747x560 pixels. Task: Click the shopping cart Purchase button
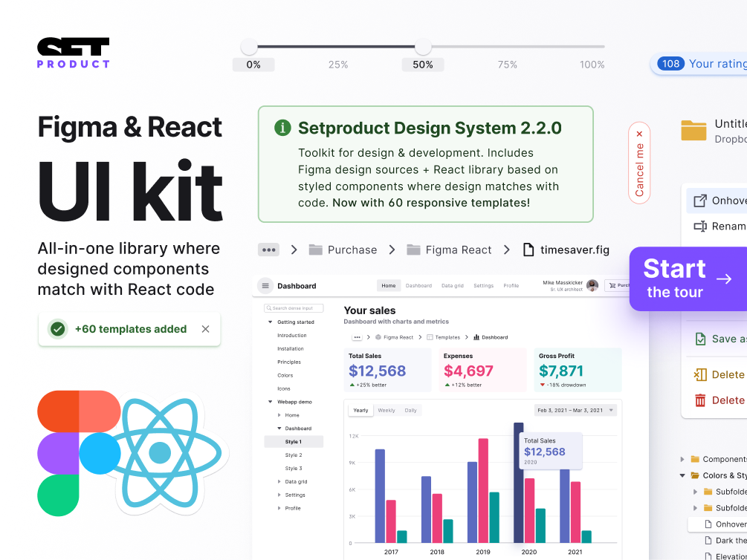click(618, 285)
